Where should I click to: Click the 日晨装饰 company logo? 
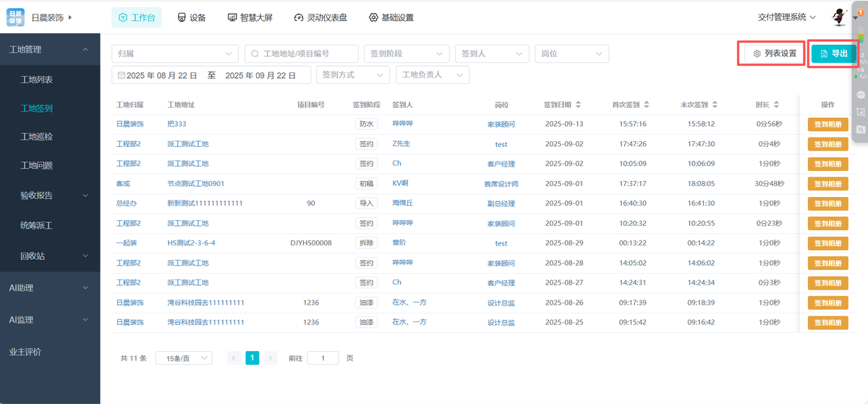click(x=15, y=17)
